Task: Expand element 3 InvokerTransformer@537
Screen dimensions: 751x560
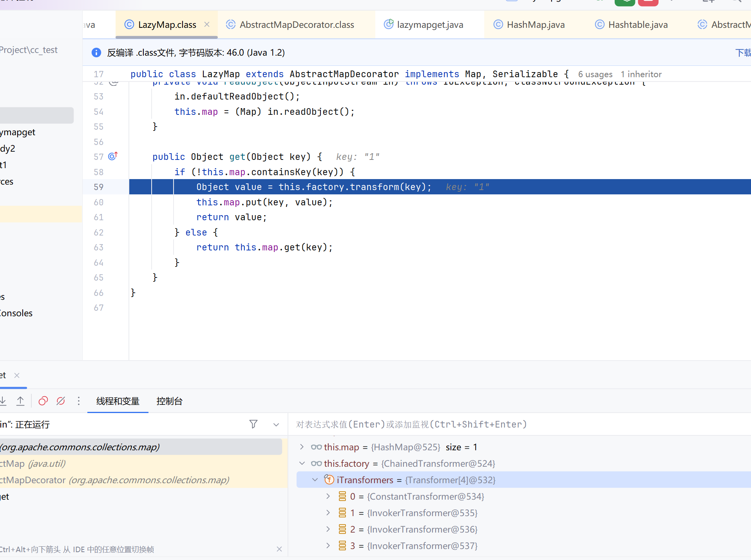Action: click(x=328, y=546)
